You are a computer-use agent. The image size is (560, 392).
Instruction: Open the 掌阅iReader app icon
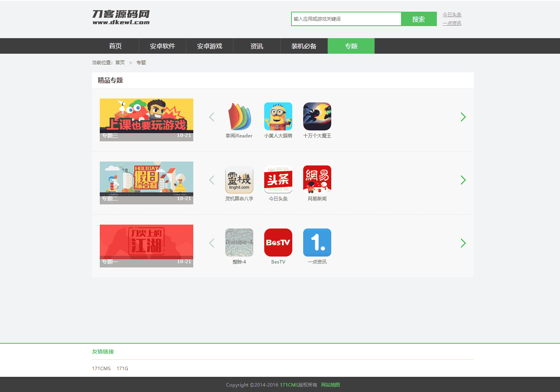[239, 116]
